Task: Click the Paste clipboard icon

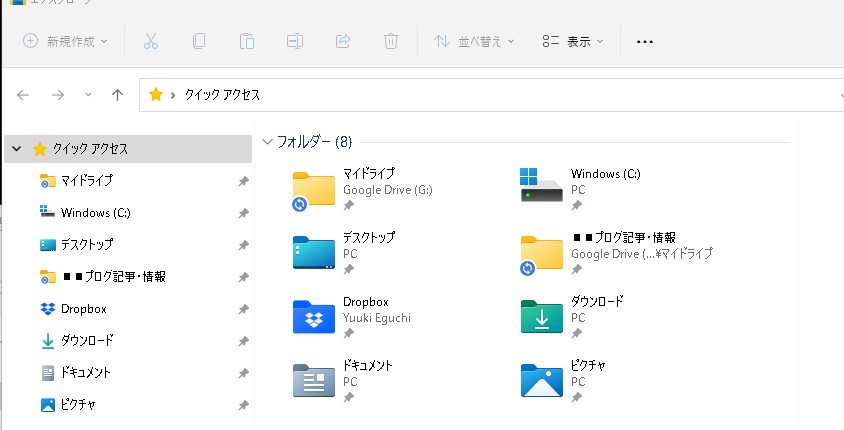Action: click(x=247, y=42)
